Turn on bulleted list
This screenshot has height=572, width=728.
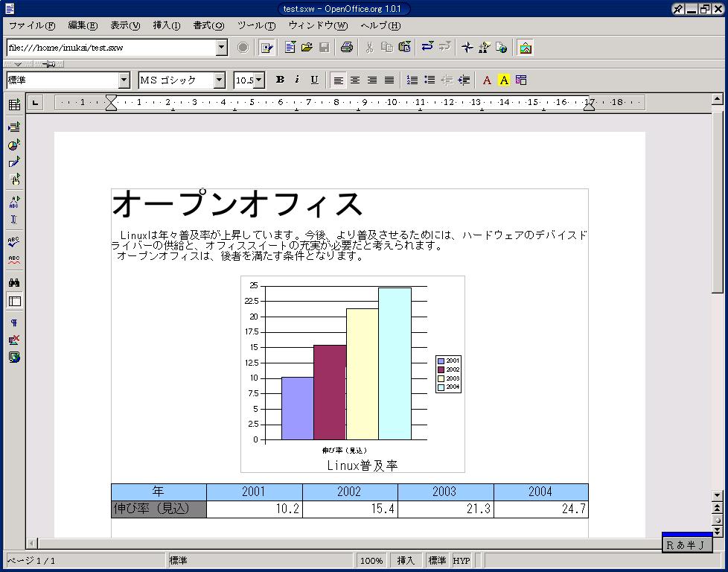430,80
